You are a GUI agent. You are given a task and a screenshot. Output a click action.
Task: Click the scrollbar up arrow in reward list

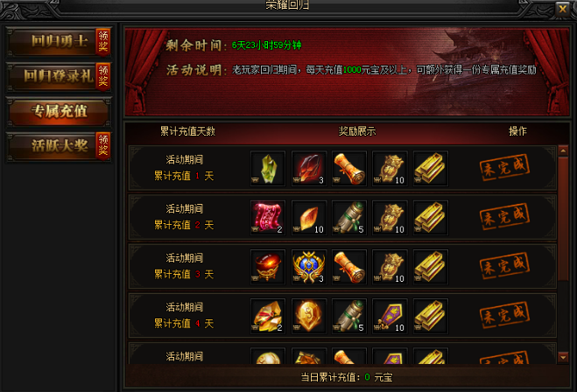563,150
